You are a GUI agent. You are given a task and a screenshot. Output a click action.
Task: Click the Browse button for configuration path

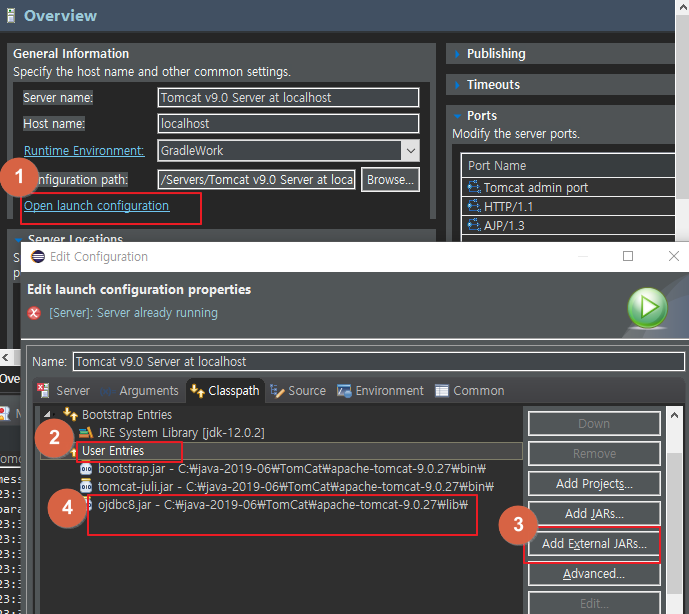point(390,179)
